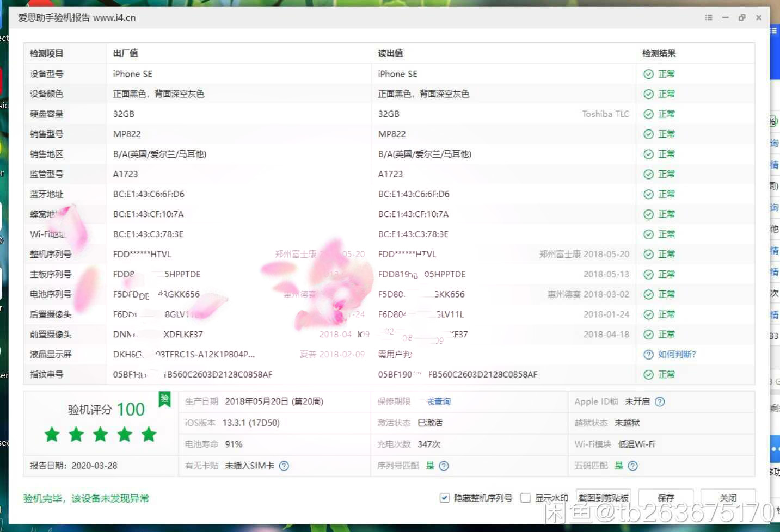Click the factory Bluetooth address BC:E1:43:C6:6F:D6
This screenshot has height=532, width=780.
coord(149,194)
